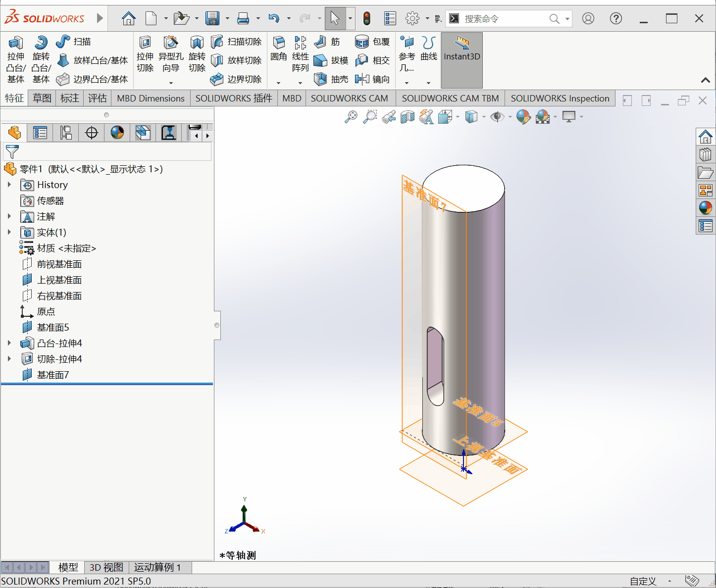716x588 pixels.
Task: Open the Save button dropdown arrow
Action: pos(227,19)
